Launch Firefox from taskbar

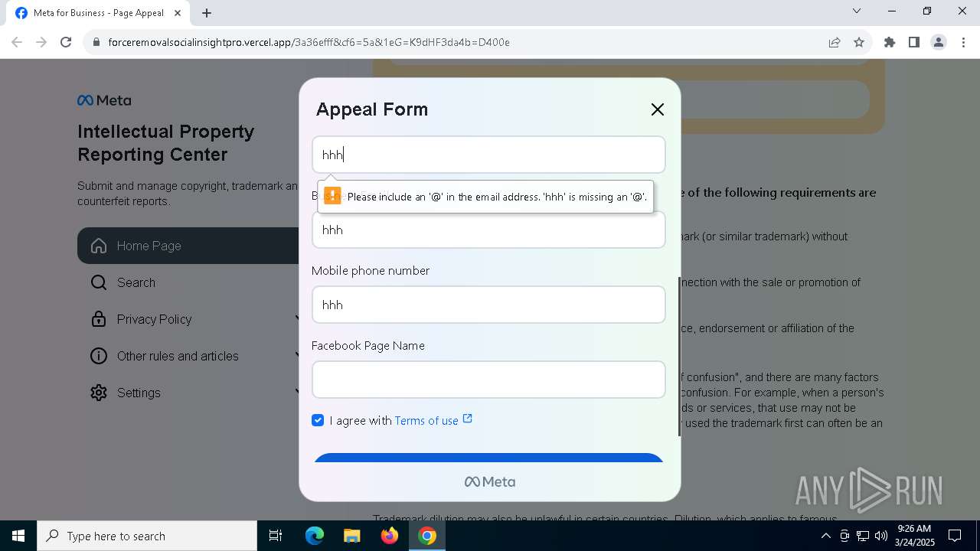(x=390, y=536)
